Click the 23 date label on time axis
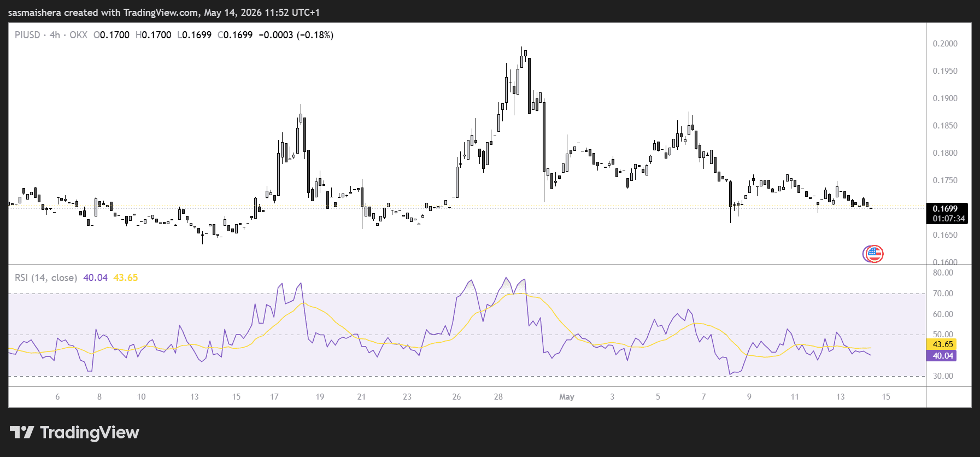The image size is (980, 457). (x=407, y=397)
